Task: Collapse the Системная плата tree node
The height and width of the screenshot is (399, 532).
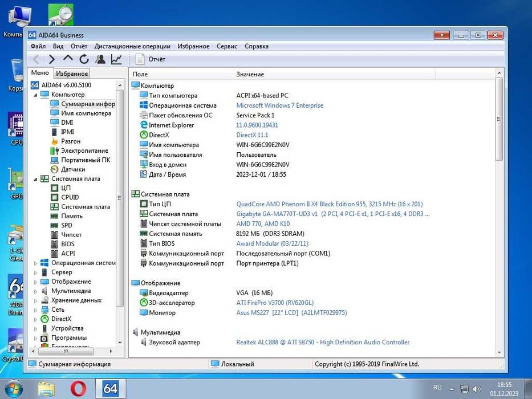Action: coord(35,179)
